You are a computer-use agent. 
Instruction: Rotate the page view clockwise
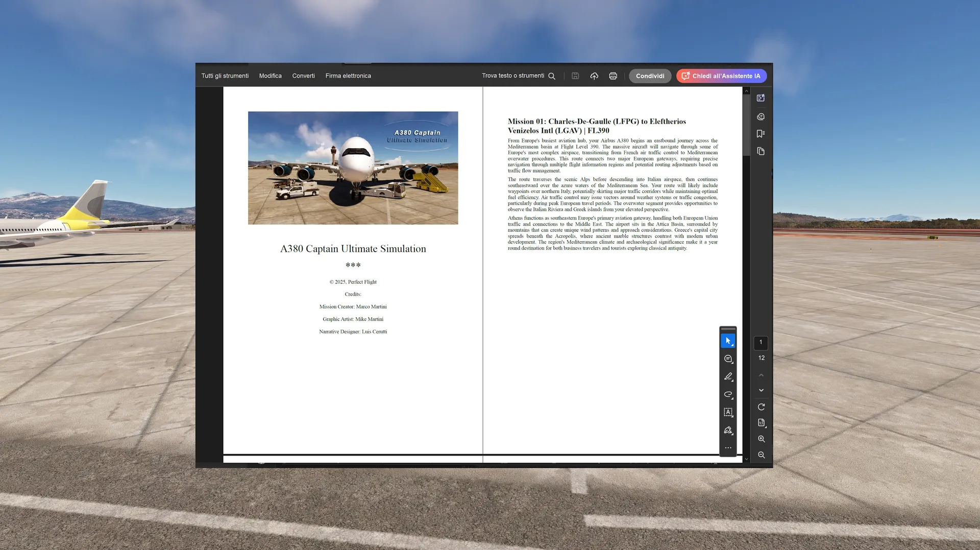tap(761, 407)
